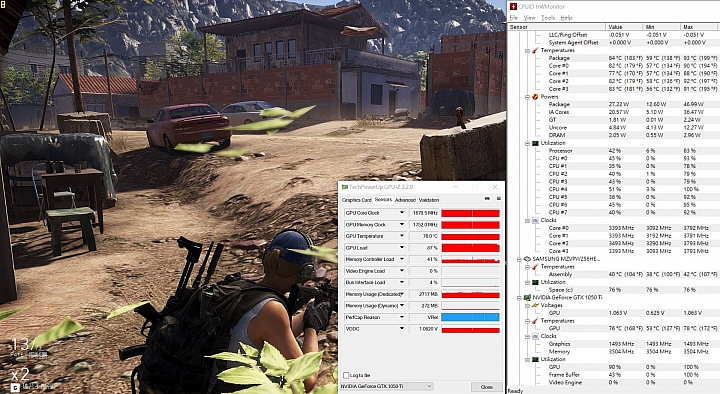
Task: Switch to the Graphics Card tab
Action: click(356, 200)
